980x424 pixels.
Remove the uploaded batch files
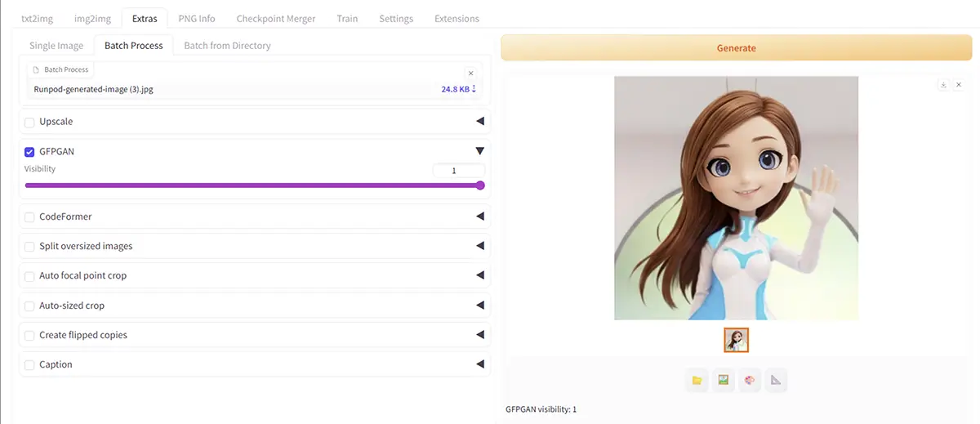coord(470,73)
